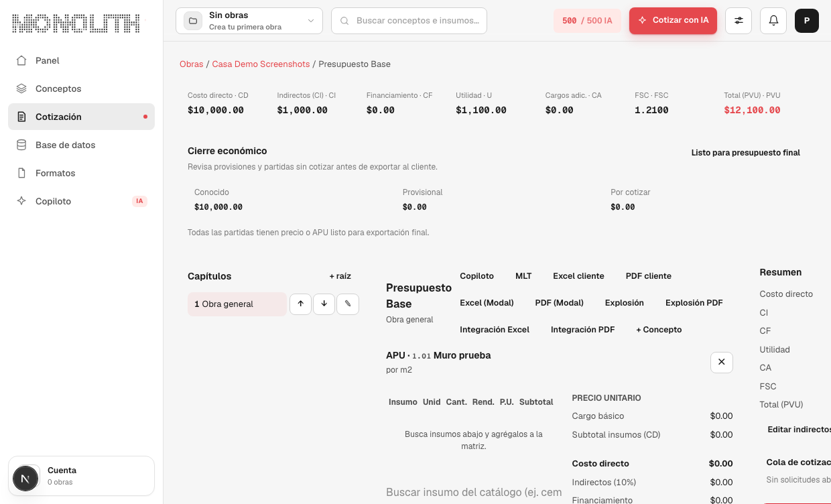Screen dimensions: 831x504
Task: Go to the Formatos section
Action: (x=81, y=173)
